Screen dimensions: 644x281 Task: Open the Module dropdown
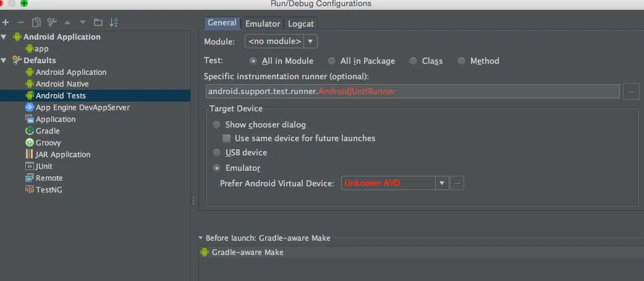281,41
